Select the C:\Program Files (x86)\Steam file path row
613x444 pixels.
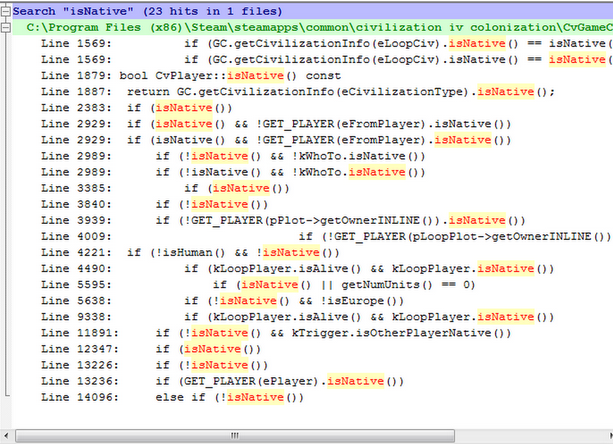coord(312,27)
